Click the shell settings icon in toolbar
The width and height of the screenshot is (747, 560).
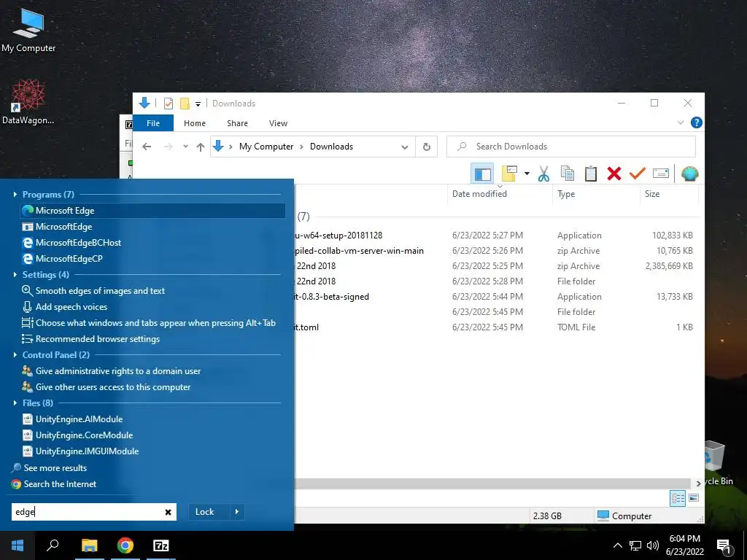coord(689,174)
